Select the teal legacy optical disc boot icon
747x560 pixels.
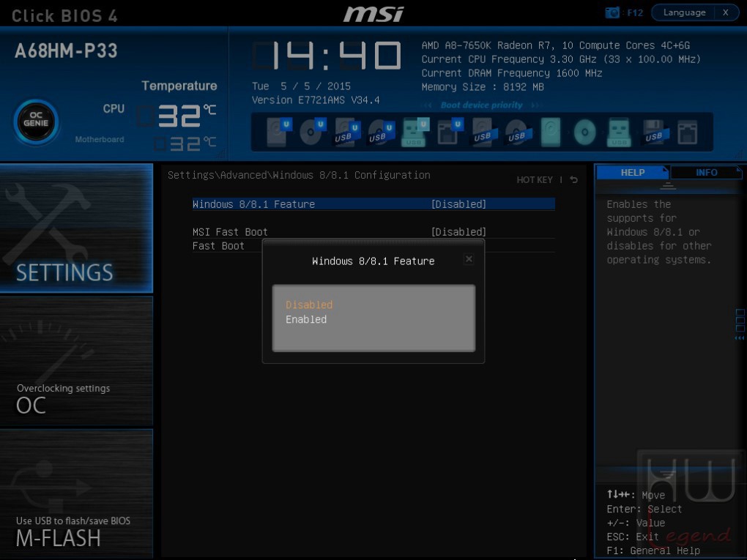click(585, 132)
